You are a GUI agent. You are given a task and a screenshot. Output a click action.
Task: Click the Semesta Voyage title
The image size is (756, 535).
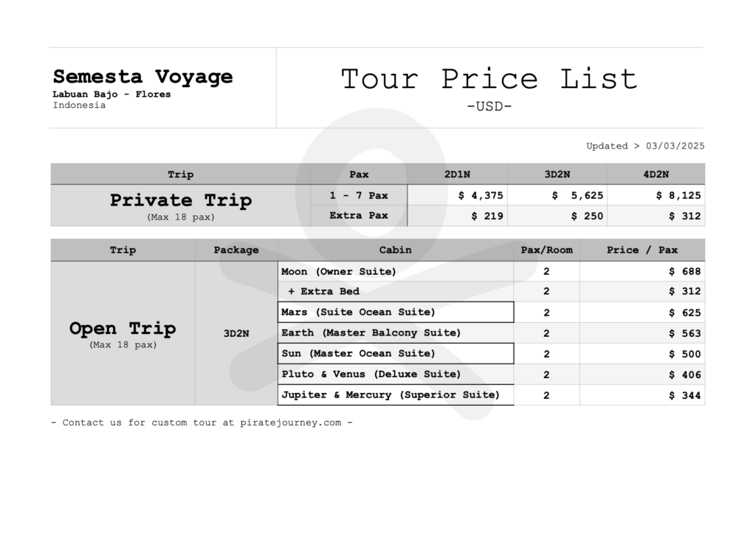[142, 77]
